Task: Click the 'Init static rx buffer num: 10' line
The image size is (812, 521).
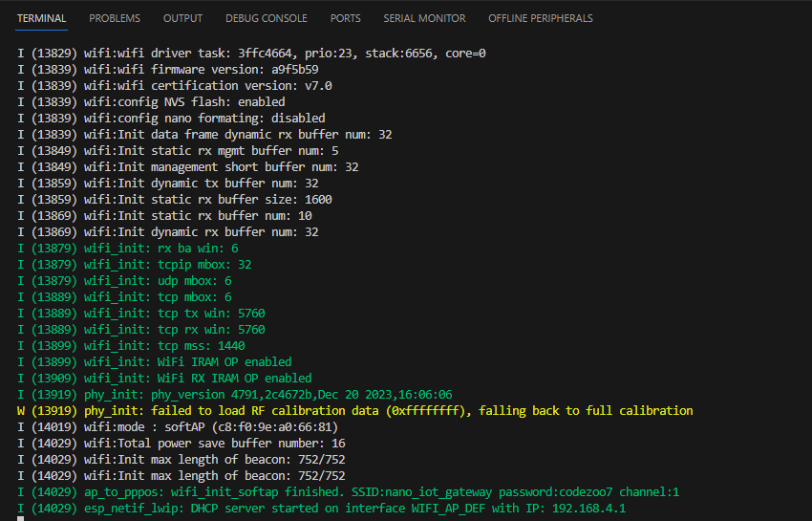Action: point(164,216)
